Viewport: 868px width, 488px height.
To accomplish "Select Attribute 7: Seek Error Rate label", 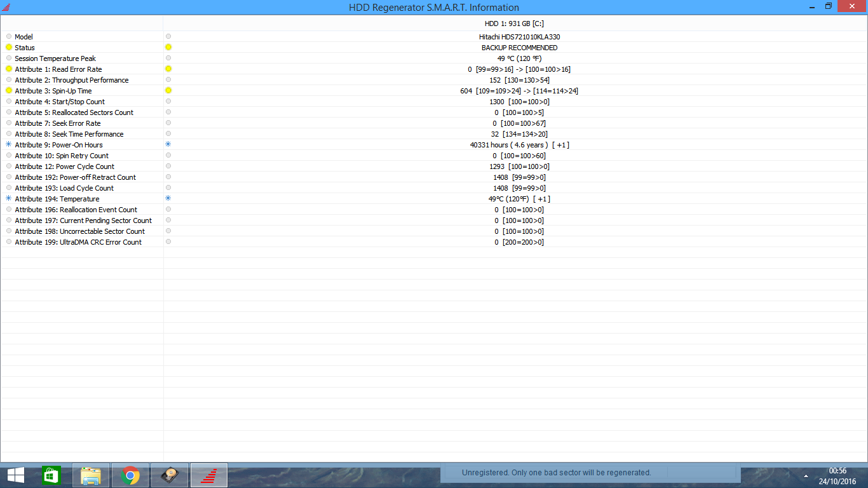I will pos(58,123).
